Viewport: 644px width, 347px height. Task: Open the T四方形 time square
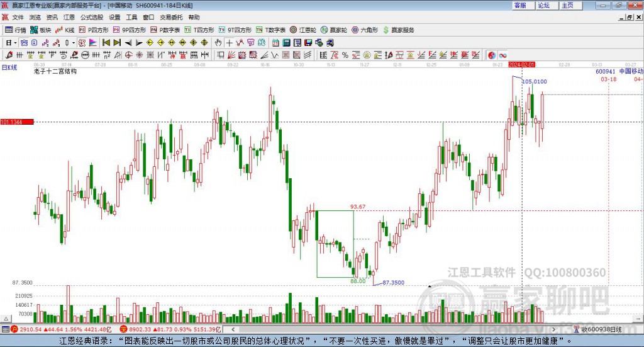click(x=199, y=30)
